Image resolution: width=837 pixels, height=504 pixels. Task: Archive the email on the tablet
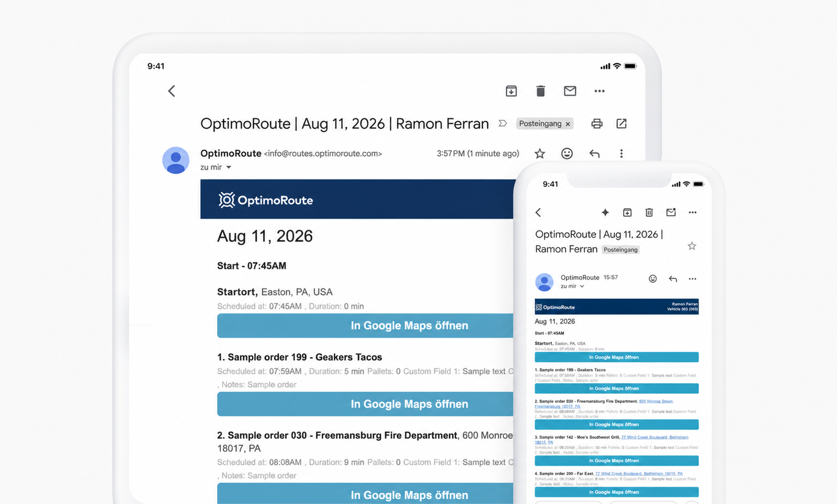click(511, 91)
